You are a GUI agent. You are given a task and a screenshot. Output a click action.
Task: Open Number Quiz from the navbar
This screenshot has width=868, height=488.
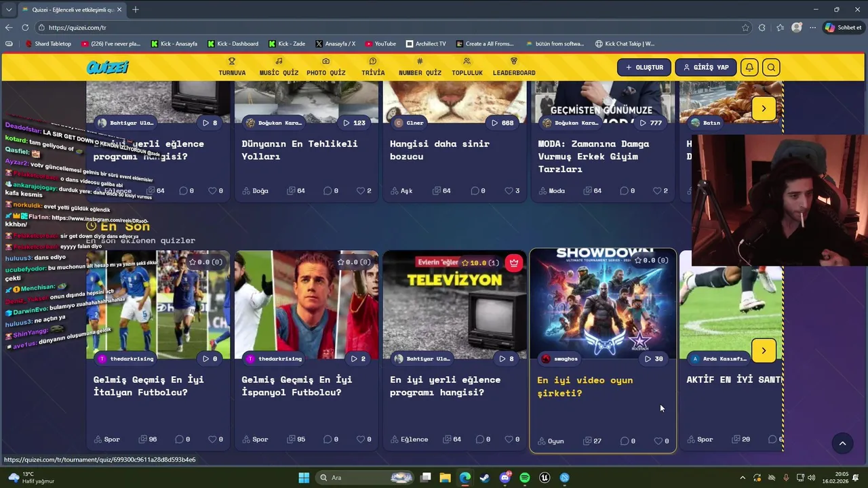(420, 67)
